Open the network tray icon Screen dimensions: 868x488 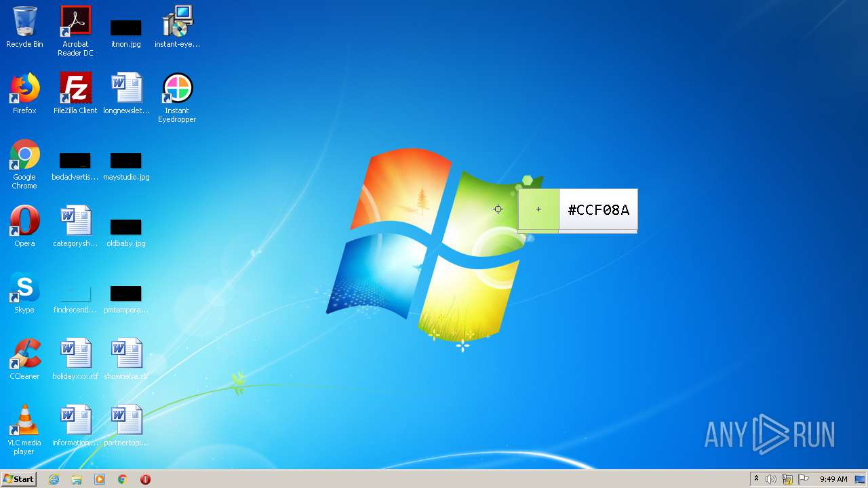(x=787, y=479)
